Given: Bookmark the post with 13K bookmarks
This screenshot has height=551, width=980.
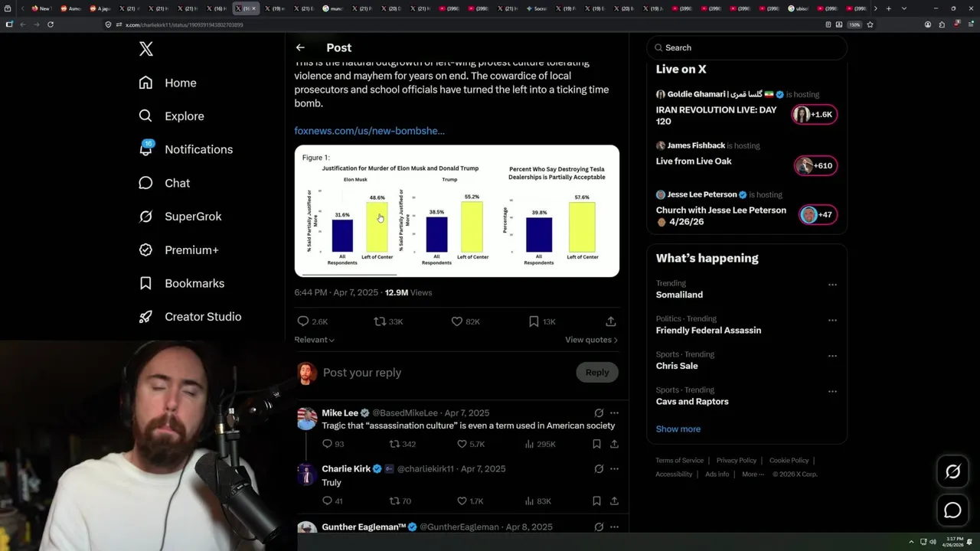Looking at the screenshot, I should click(542, 321).
